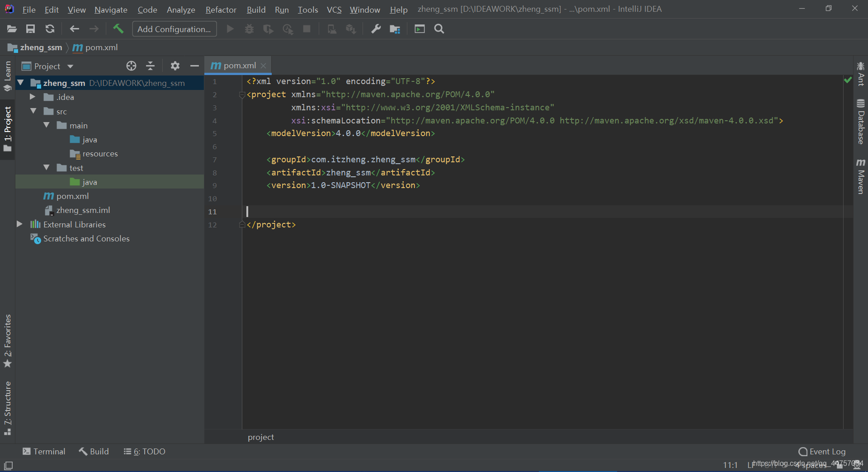The width and height of the screenshot is (868, 472).
Task: Fold the closing project tag at line 12
Action: (242, 225)
